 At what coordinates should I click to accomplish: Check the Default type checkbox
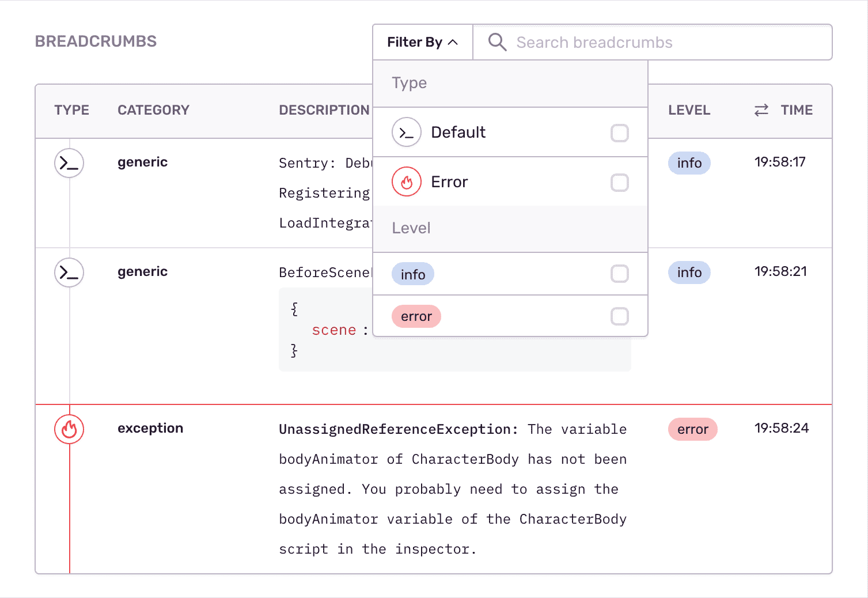(x=620, y=133)
